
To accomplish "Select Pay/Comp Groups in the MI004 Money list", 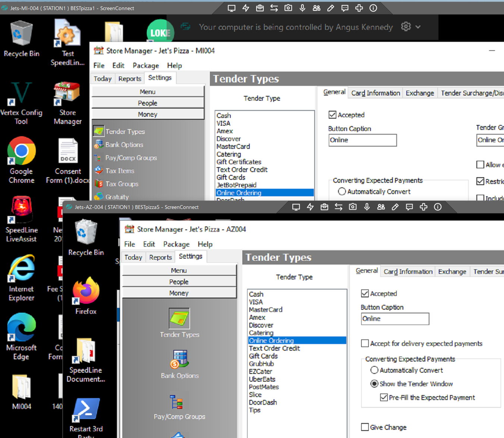I will click(131, 157).
